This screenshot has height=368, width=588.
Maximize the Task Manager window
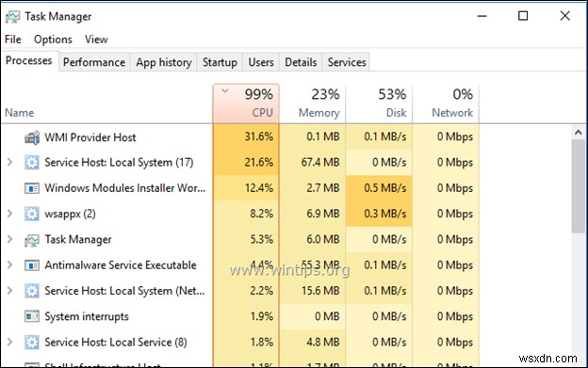(x=523, y=16)
